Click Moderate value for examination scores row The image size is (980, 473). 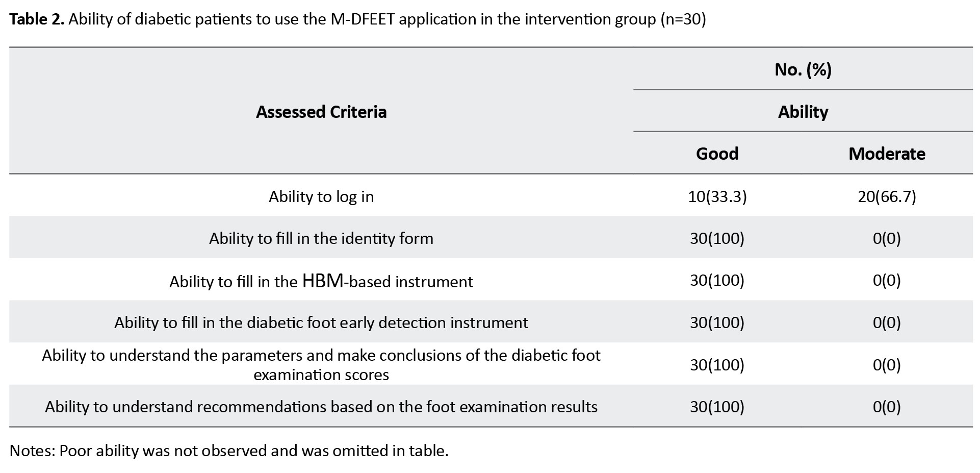tap(887, 365)
